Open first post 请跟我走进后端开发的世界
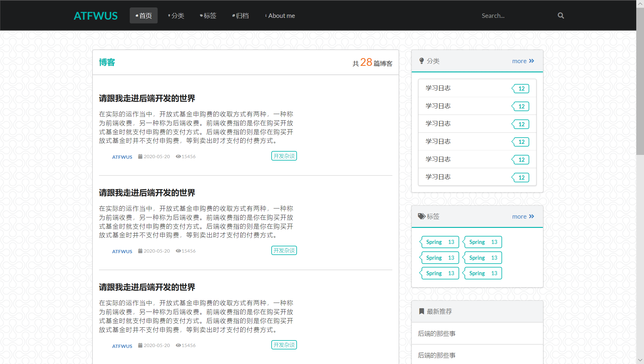644x364 pixels. click(147, 98)
